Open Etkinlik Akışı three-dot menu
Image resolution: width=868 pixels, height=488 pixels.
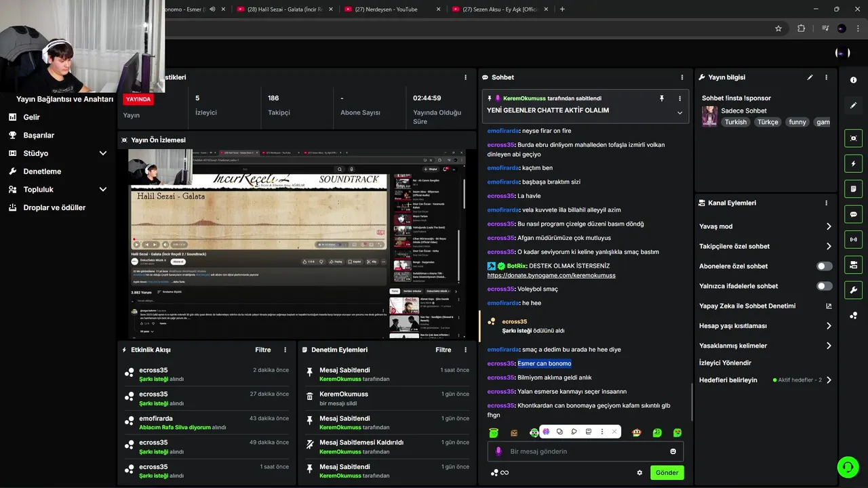tap(285, 350)
